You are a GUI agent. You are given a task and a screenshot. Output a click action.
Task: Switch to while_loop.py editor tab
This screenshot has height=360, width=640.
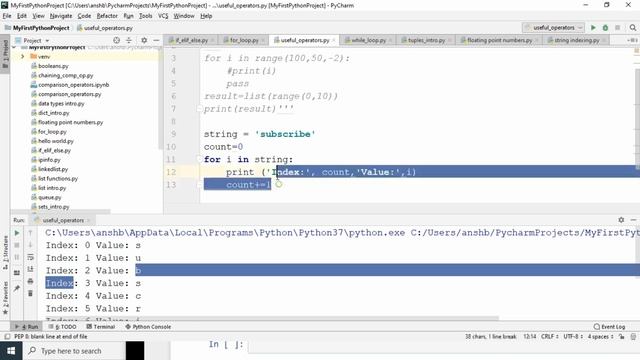click(368, 40)
